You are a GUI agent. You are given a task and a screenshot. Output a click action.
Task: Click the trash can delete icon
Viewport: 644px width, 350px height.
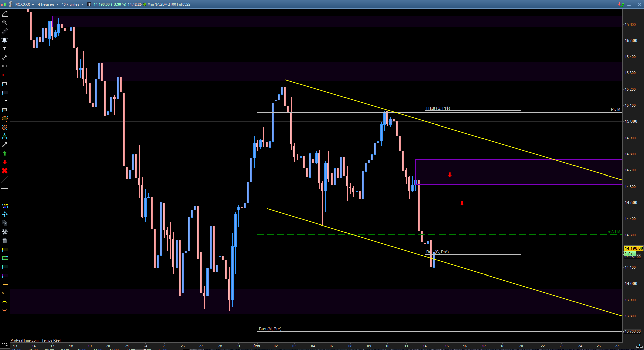5,241
